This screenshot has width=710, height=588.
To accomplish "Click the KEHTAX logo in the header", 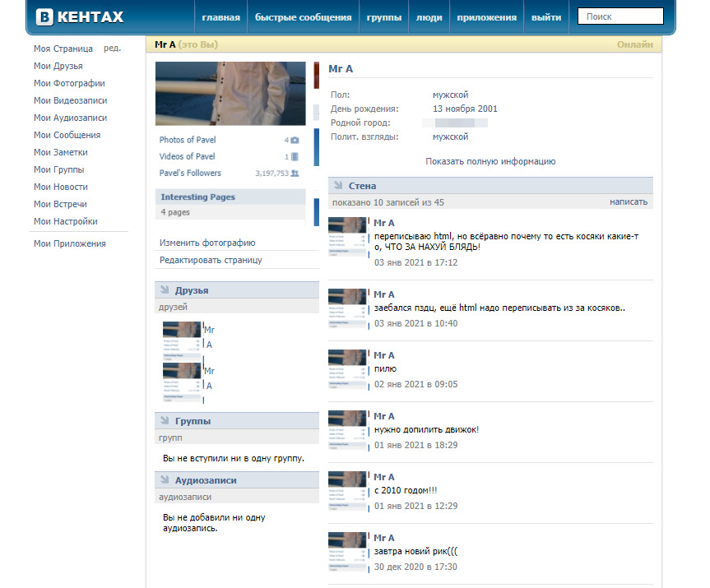I will pyautogui.click(x=78, y=17).
